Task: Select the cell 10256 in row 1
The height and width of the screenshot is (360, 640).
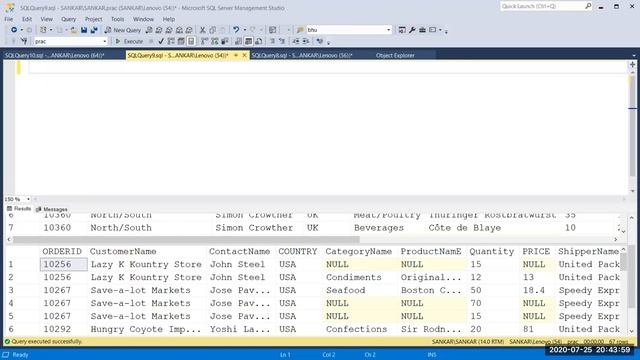Action: click(64, 264)
